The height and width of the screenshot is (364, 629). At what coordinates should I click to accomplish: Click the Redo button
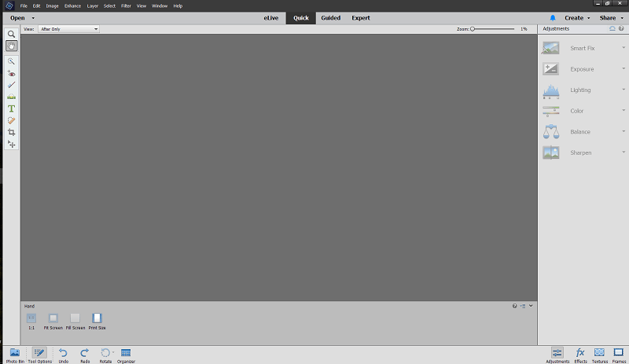[85, 355]
